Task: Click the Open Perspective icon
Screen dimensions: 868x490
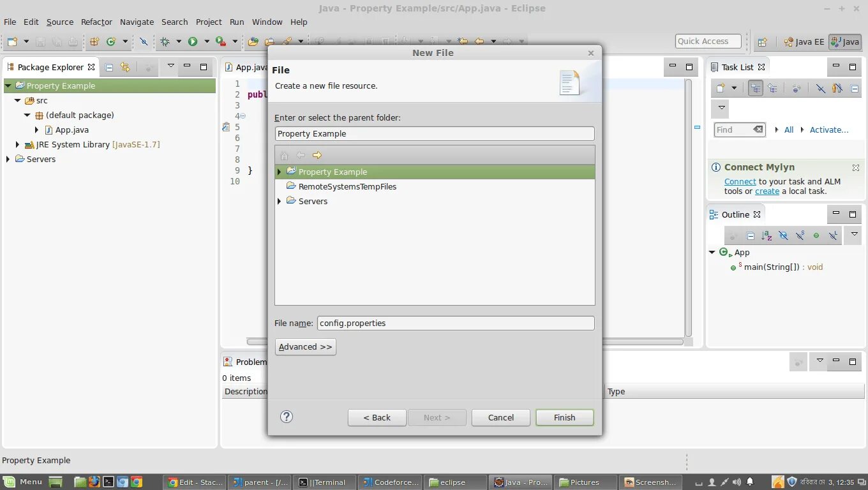Action: pos(762,42)
